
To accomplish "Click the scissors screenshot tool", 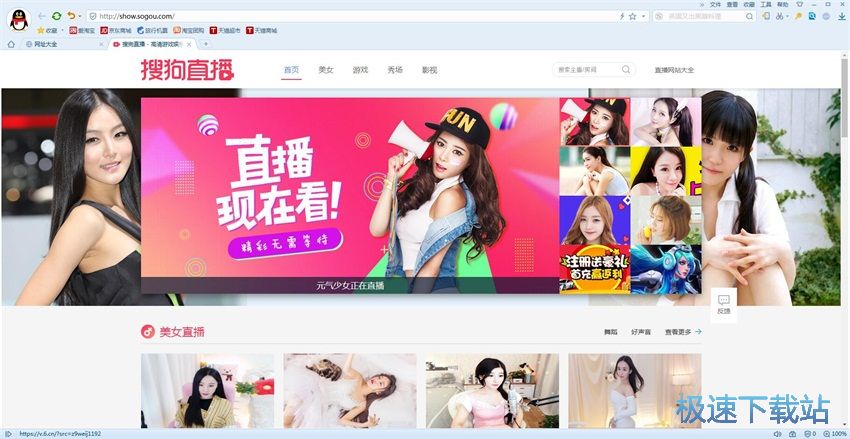I will (780, 16).
